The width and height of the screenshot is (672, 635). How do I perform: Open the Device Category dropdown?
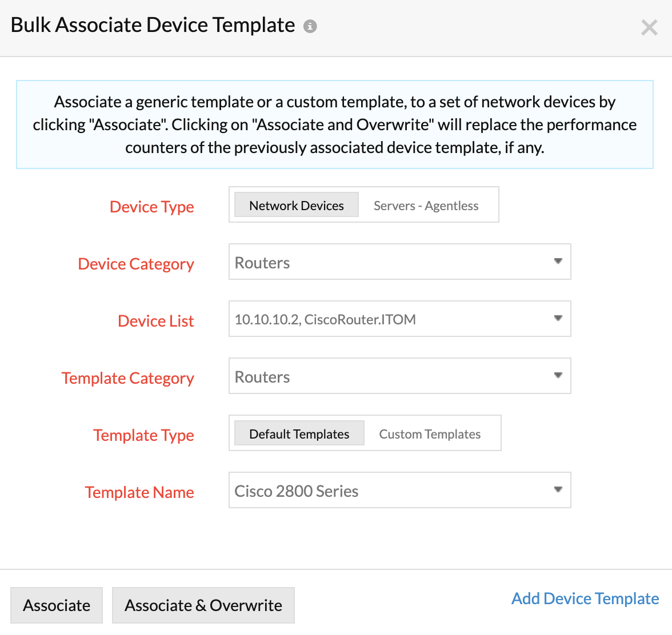pyautogui.click(x=400, y=262)
